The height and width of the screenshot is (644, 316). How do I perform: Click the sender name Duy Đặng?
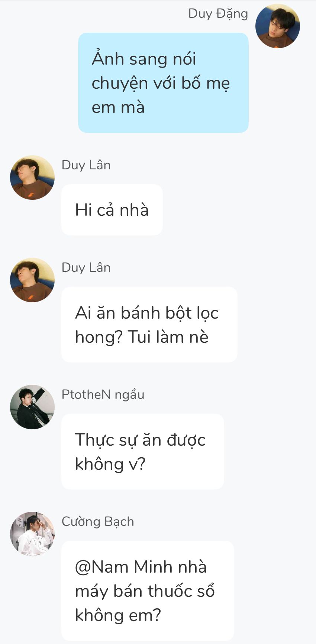218,14
